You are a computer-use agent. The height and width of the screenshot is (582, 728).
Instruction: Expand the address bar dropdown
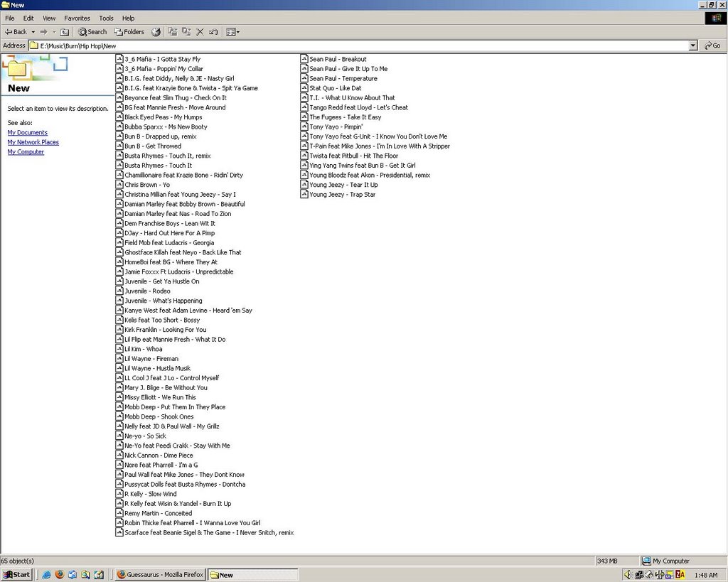point(693,45)
